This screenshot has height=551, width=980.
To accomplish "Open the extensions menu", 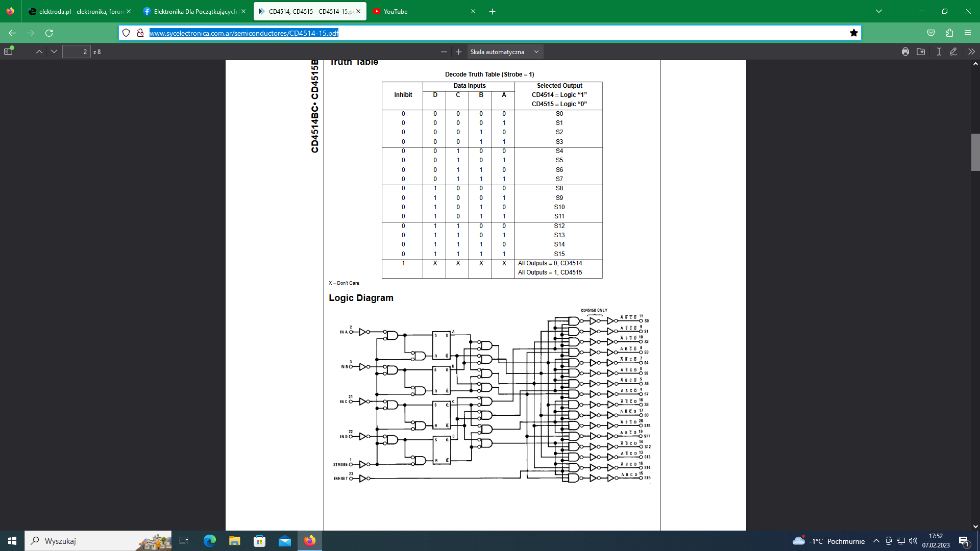I will [949, 33].
